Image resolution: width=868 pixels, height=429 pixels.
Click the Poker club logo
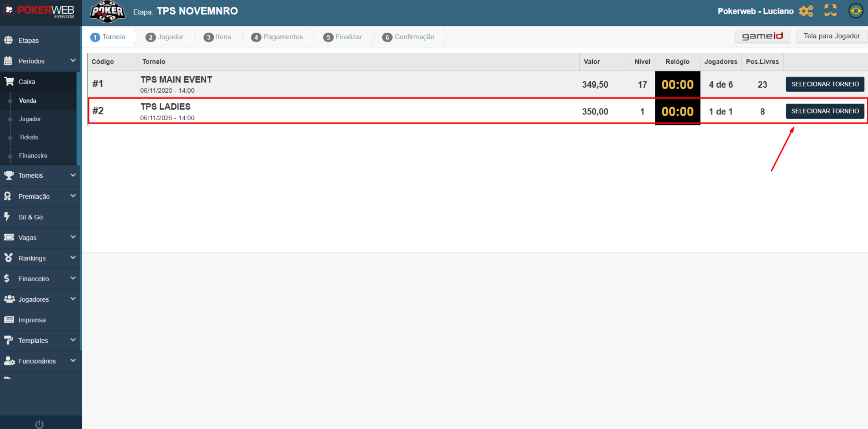108,12
